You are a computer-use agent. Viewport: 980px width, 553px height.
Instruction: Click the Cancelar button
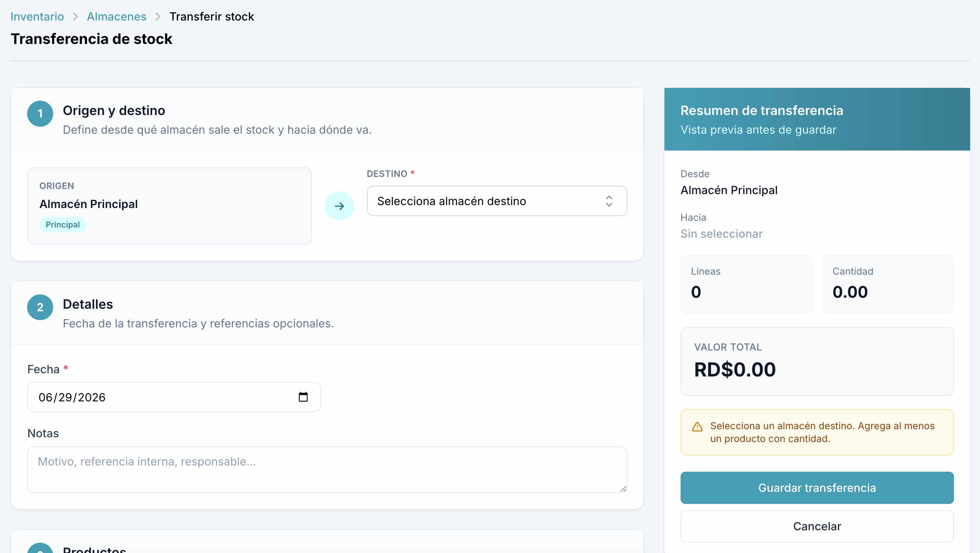coord(817,526)
